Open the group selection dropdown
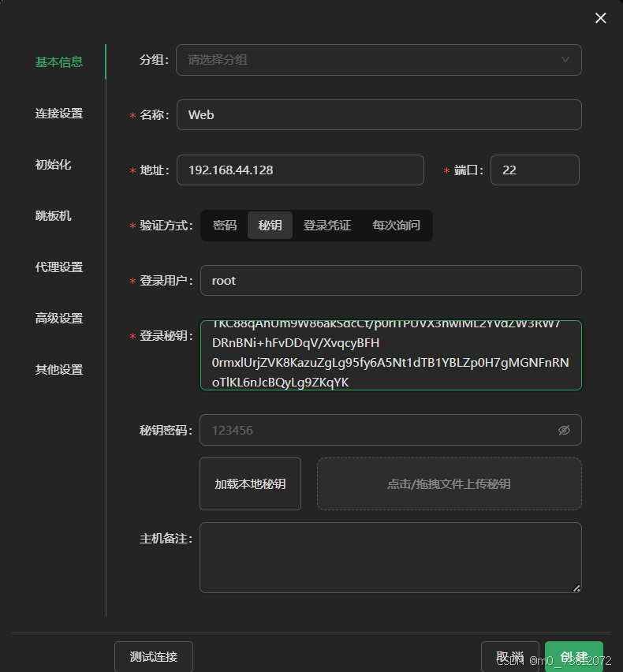Viewport: 623px width, 672px height. click(379, 60)
